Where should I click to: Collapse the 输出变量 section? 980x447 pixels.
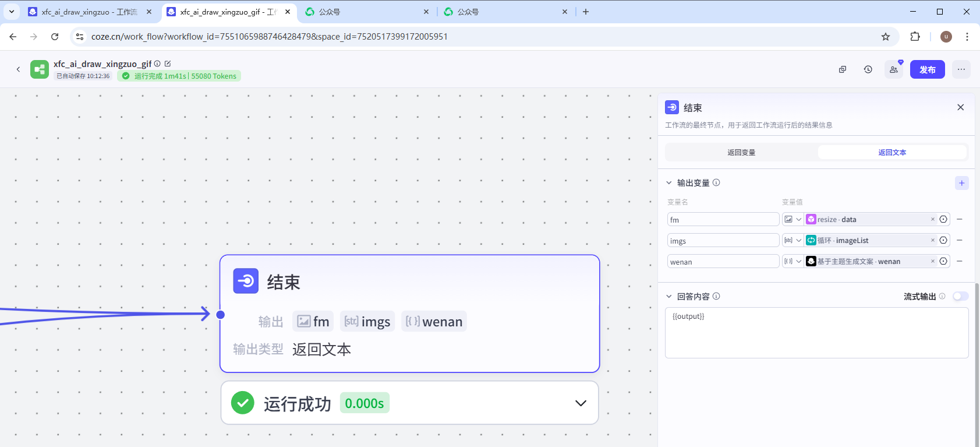[x=669, y=182]
